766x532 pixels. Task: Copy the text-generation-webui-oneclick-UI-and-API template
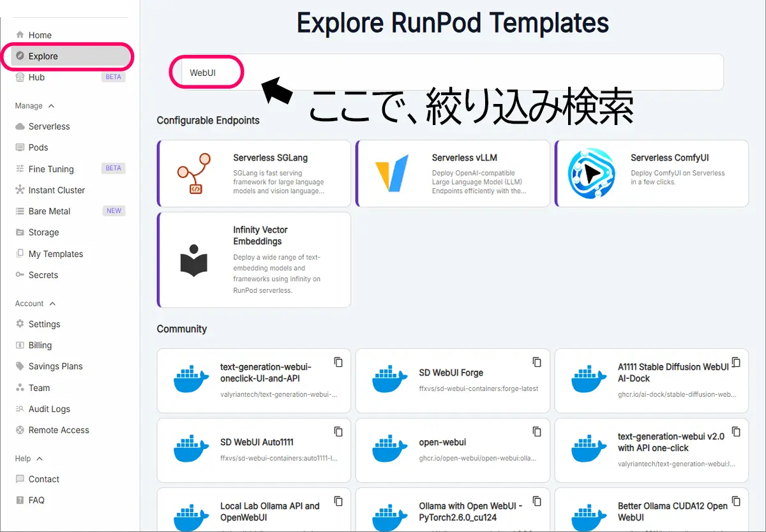point(338,362)
